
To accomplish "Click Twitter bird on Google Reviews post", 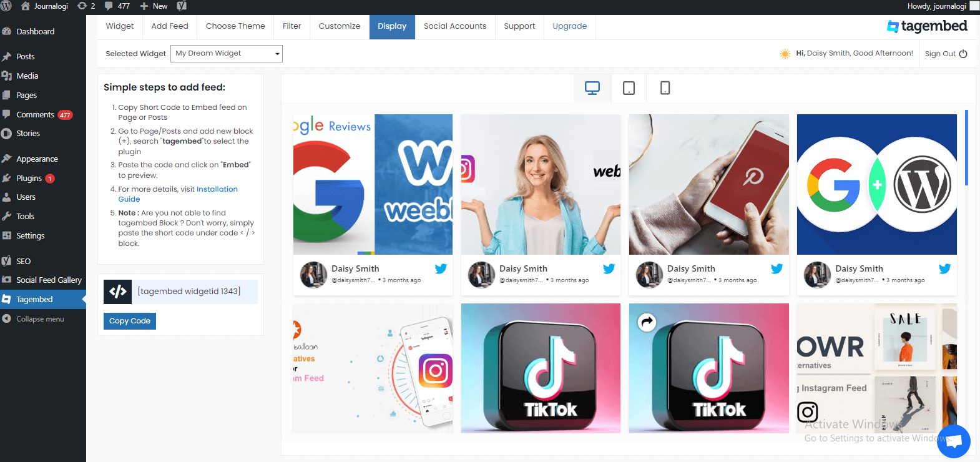I will (x=441, y=268).
